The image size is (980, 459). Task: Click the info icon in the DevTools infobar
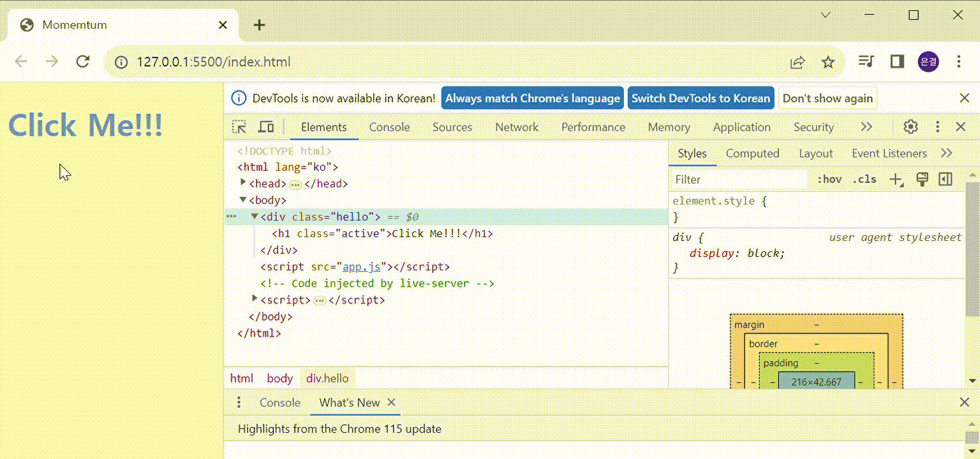(x=239, y=98)
